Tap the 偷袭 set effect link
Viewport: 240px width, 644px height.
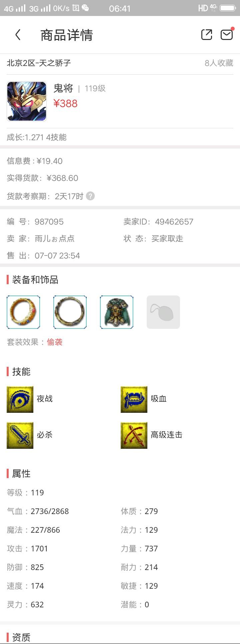pos(55,342)
